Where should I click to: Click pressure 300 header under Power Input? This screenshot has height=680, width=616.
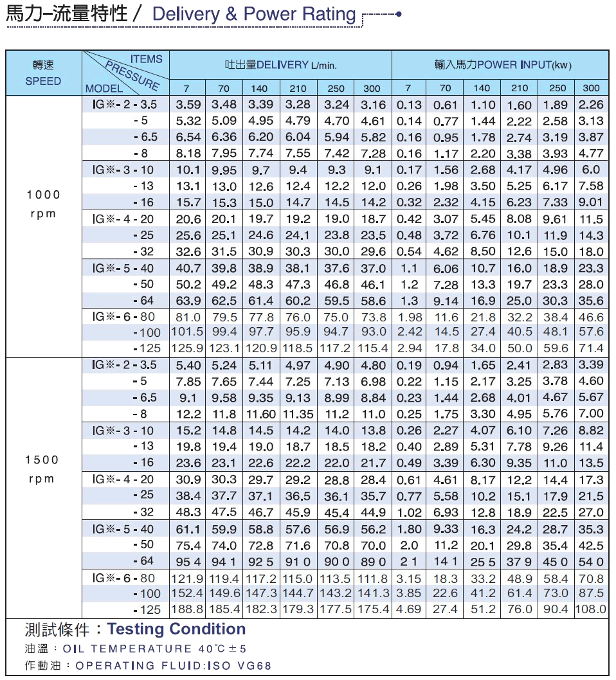[590, 88]
